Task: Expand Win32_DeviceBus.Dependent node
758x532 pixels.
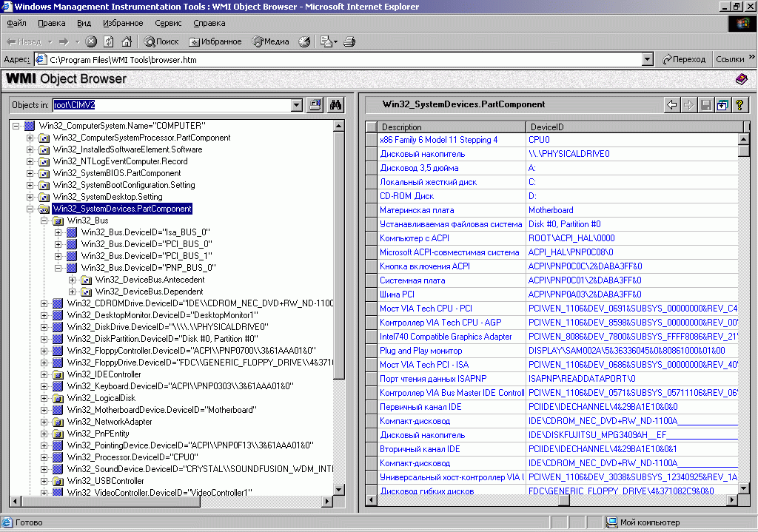Action: click(x=72, y=292)
